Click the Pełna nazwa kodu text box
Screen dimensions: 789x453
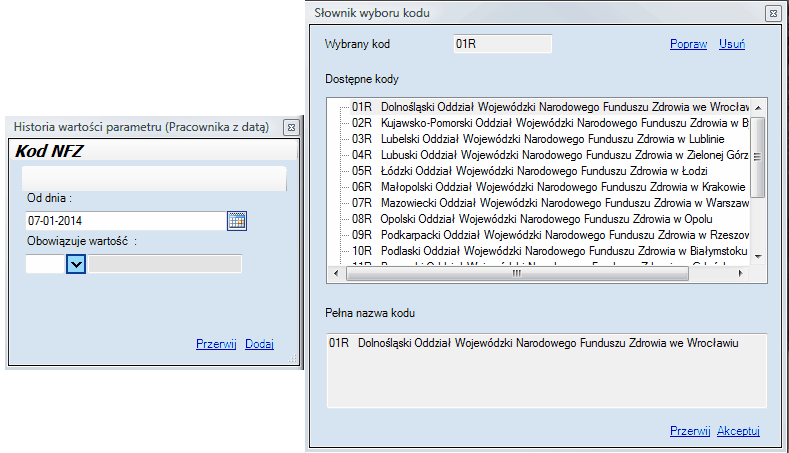pyautogui.click(x=547, y=370)
